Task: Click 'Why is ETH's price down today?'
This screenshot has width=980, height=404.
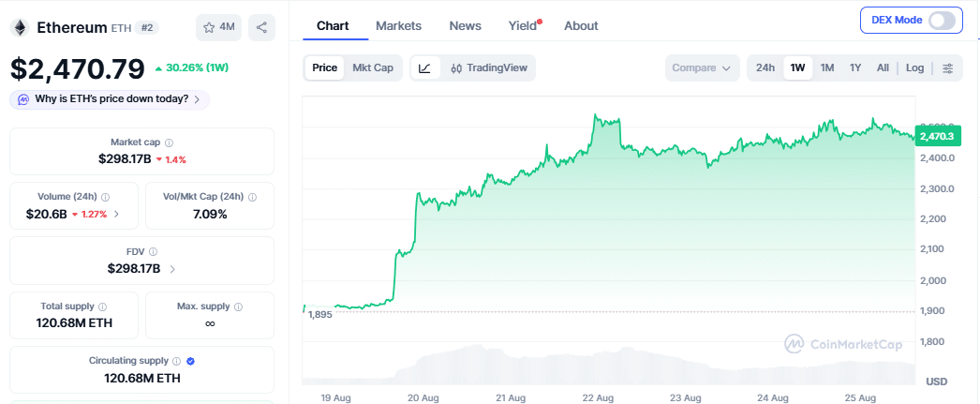Action: [111, 99]
